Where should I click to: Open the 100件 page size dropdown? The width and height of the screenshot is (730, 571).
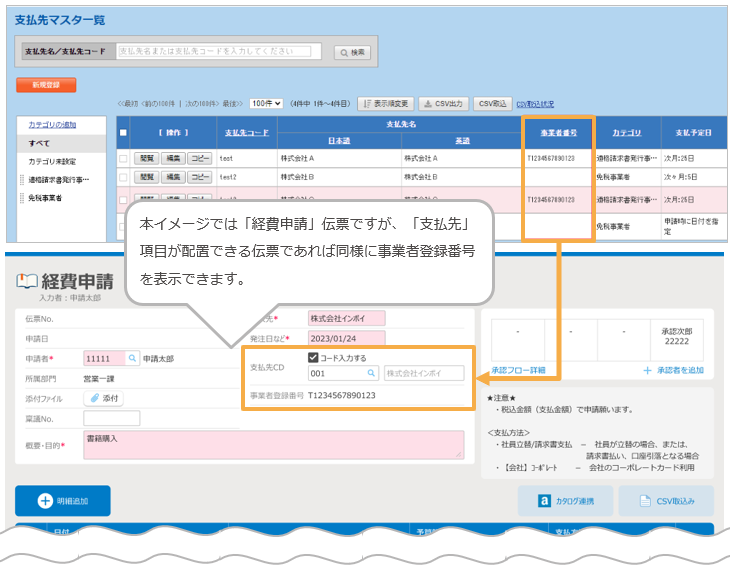(265, 103)
